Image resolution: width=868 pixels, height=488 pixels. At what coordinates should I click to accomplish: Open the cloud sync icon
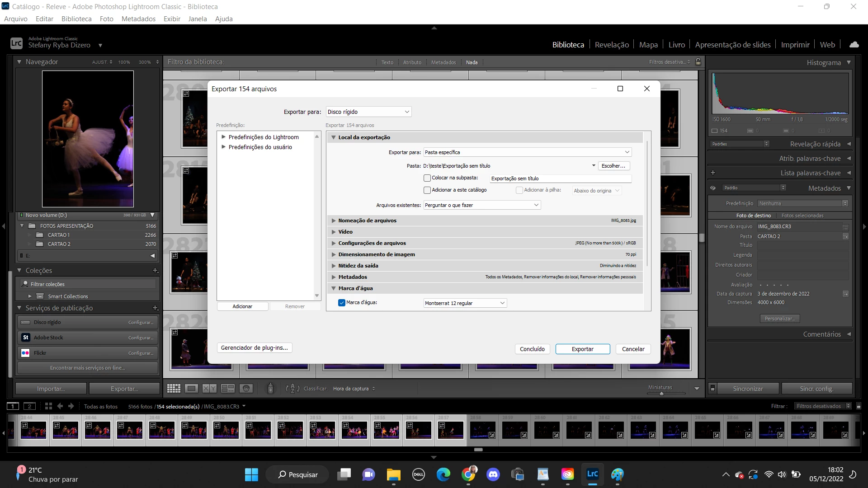click(854, 45)
